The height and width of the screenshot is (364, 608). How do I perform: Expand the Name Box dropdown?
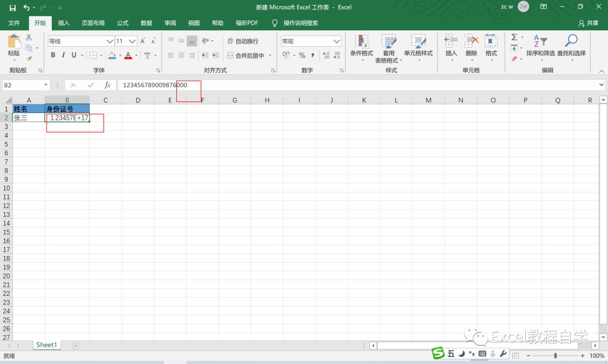46,85
